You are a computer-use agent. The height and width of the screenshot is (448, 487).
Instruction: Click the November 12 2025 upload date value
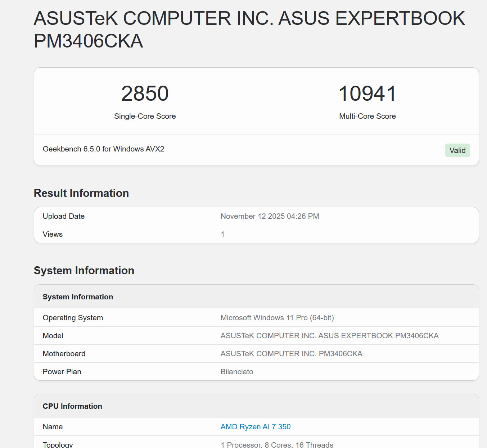(270, 216)
